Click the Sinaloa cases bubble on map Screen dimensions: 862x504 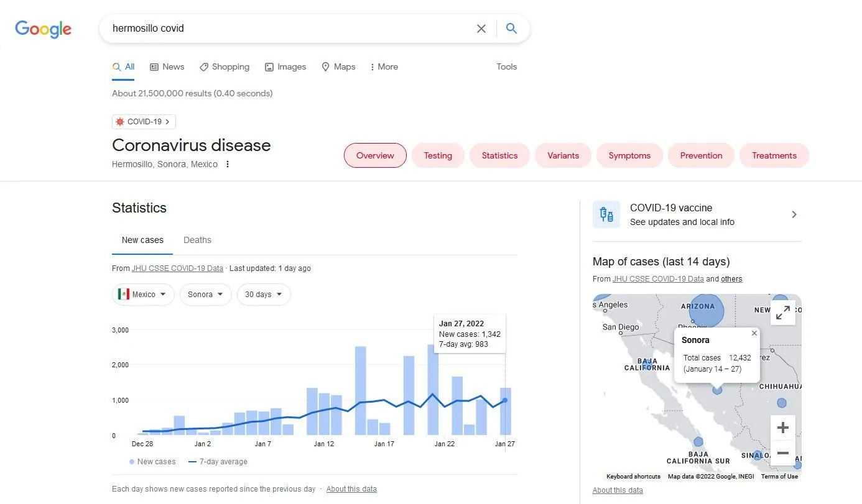point(757,456)
